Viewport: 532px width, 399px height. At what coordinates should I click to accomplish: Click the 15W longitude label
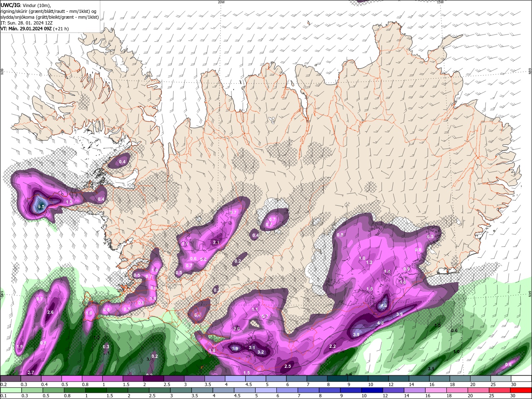click(440, 2)
